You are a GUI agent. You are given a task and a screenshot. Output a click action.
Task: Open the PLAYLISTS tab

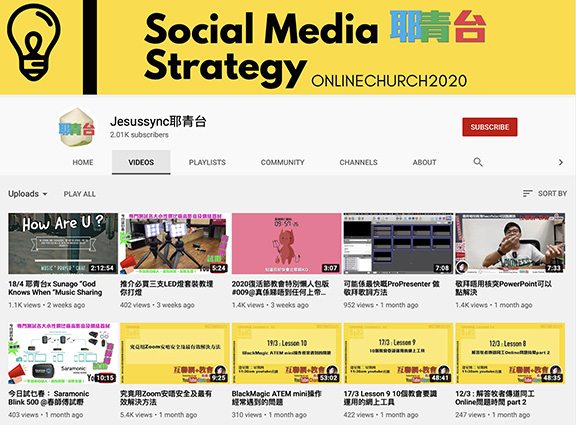pos(207,162)
